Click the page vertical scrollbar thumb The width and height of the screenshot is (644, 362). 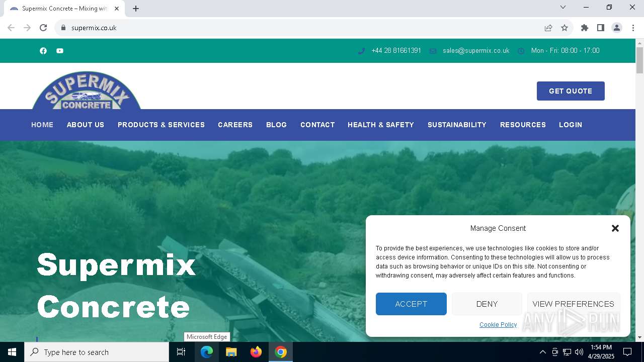pos(639,60)
